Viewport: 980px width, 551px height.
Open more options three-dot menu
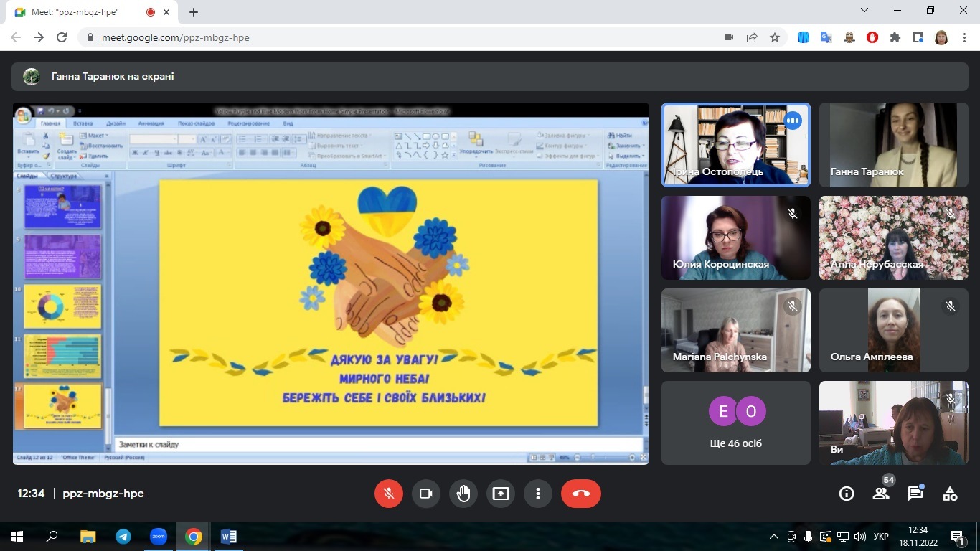[538, 494]
